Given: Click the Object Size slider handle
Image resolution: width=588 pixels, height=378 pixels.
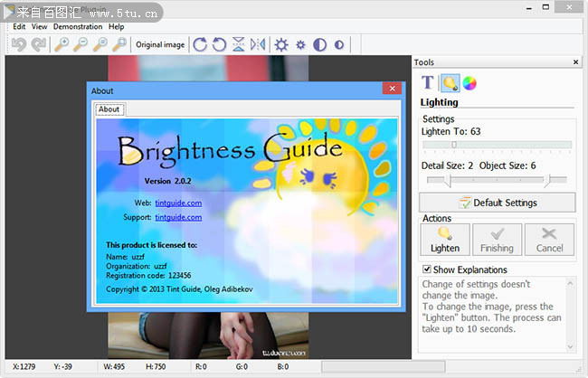Looking at the screenshot, I should pos(547,180).
